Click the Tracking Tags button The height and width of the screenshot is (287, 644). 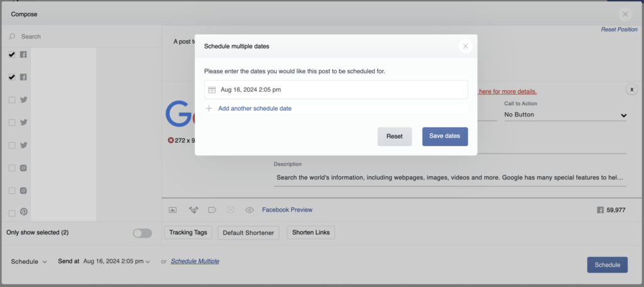pos(188,232)
